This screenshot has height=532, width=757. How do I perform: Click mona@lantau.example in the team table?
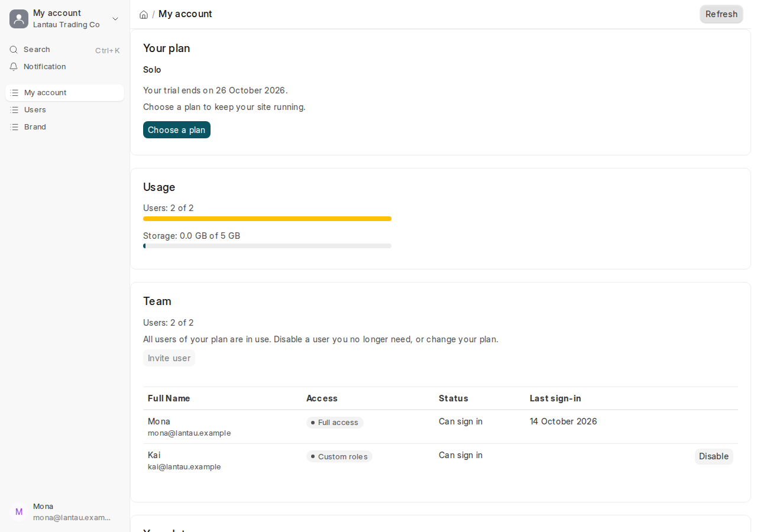[189, 433]
